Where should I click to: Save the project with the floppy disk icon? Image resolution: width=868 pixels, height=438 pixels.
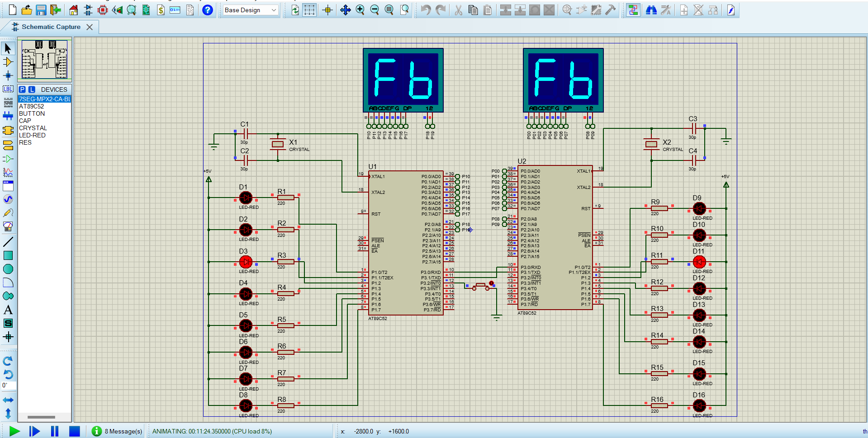(x=41, y=10)
